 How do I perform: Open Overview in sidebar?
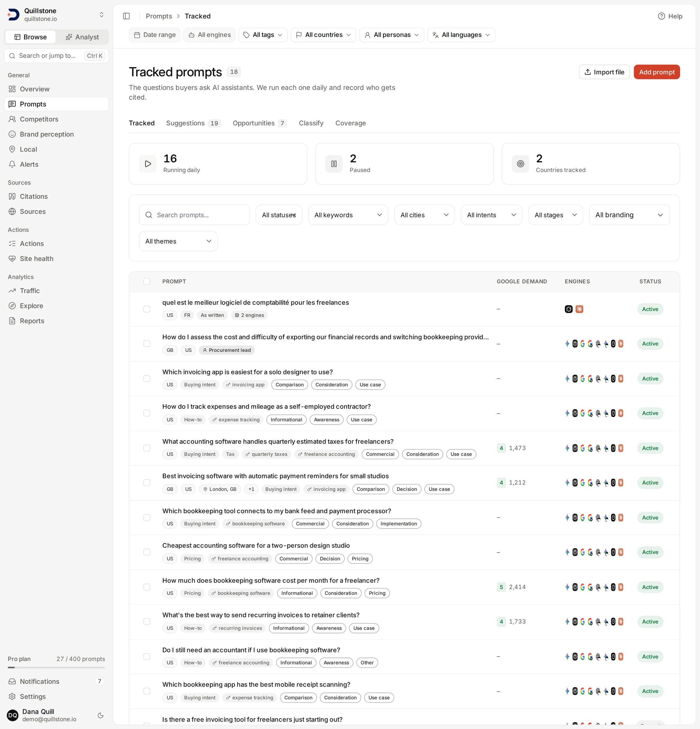[56, 89]
